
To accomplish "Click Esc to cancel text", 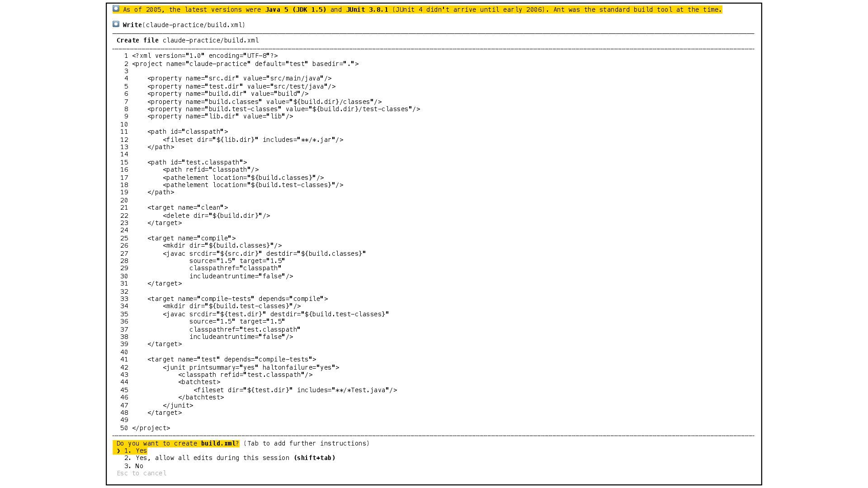I will click(142, 473).
